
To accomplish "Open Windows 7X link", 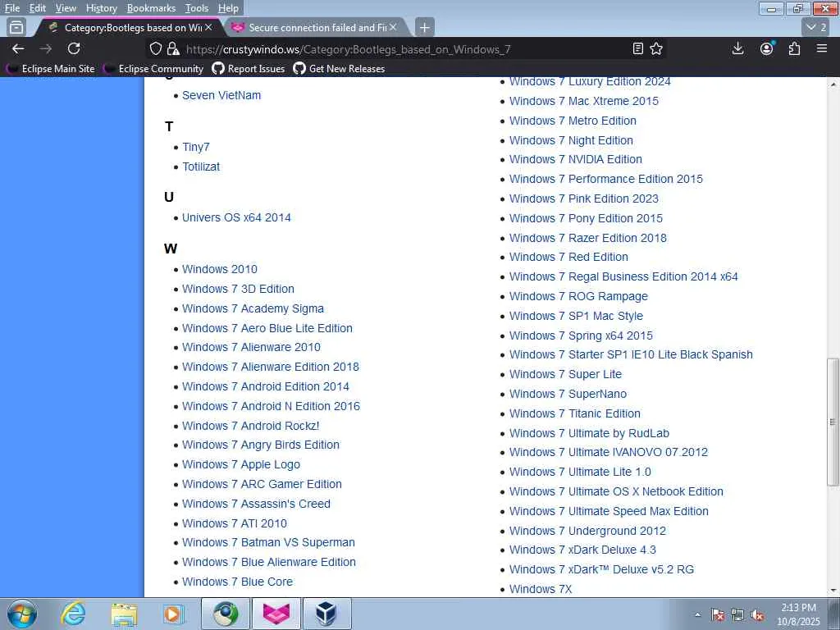I will (x=541, y=589).
